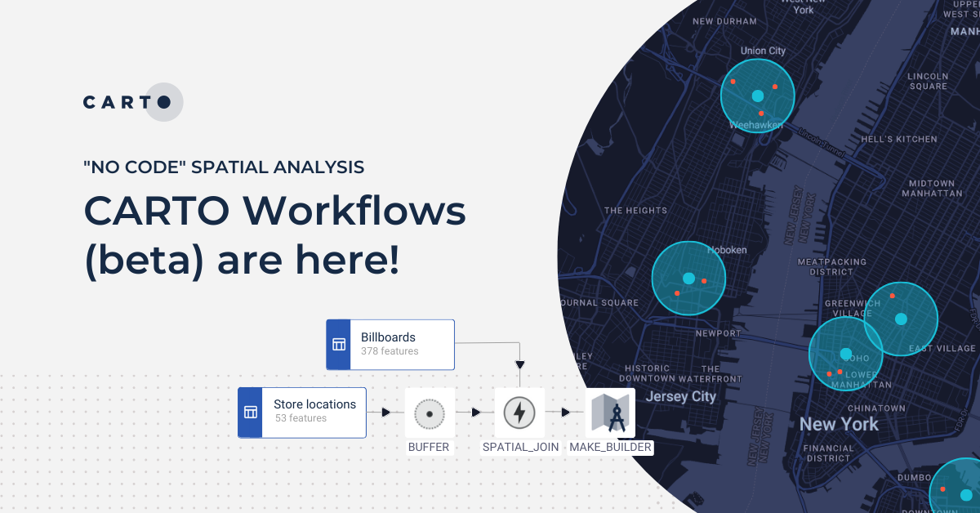The width and height of the screenshot is (980, 513).
Task: Click the SPATIAL_JOIN lightning bolt icon
Action: pyautogui.click(x=519, y=413)
